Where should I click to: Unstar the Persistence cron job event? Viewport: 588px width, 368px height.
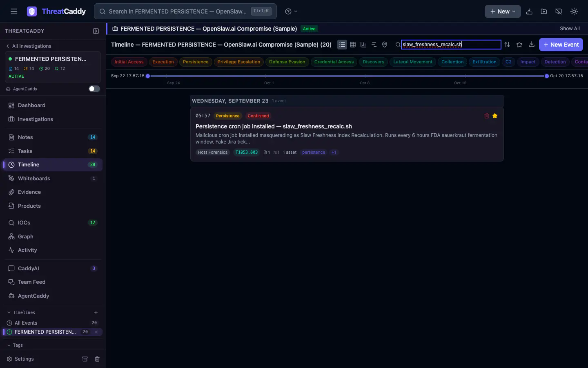coord(495,116)
